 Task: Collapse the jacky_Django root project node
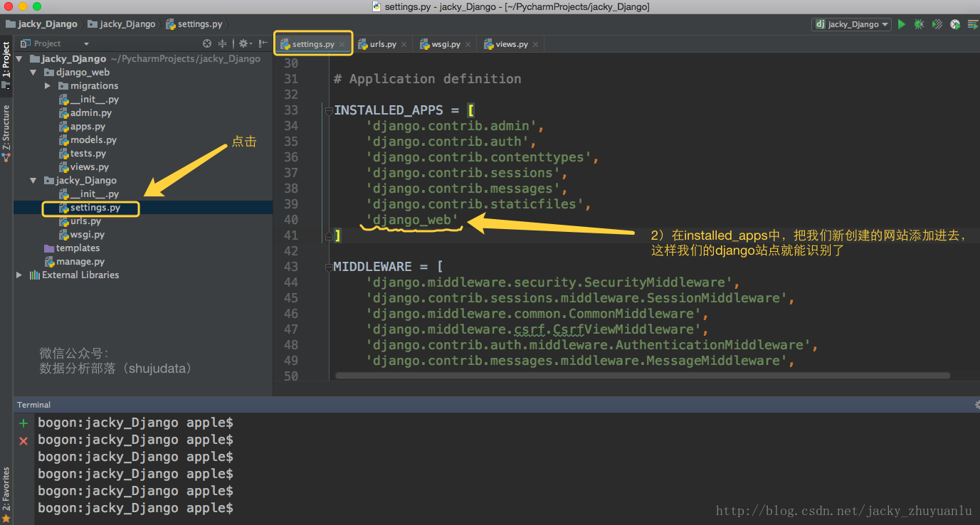19,59
